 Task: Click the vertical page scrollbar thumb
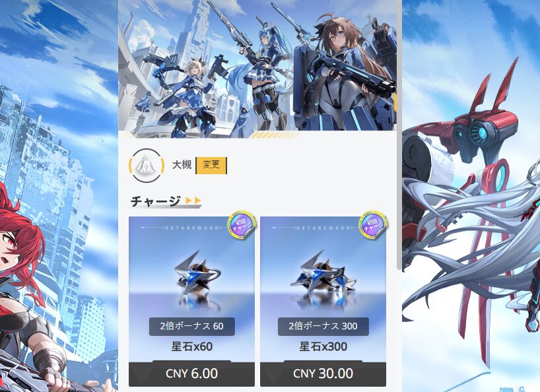click(399, 134)
